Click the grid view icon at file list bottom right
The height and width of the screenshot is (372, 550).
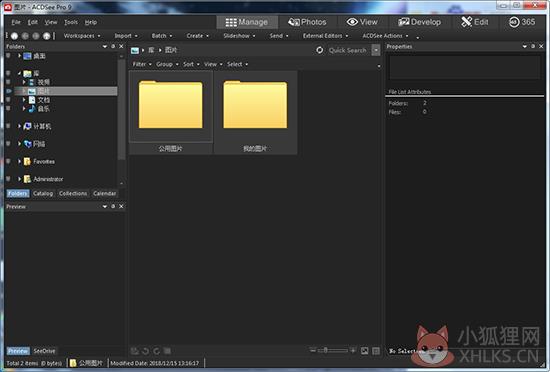tap(376, 351)
